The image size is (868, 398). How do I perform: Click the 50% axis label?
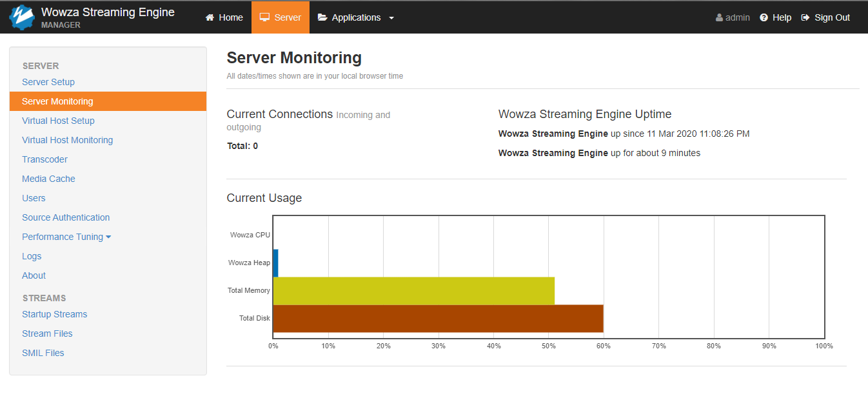(x=549, y=346)
